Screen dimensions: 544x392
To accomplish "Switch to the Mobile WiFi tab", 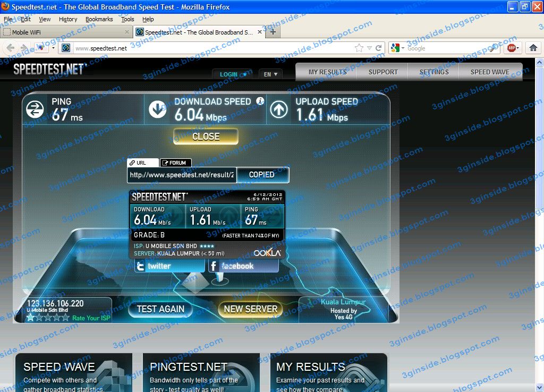I will tap(66, 32).
